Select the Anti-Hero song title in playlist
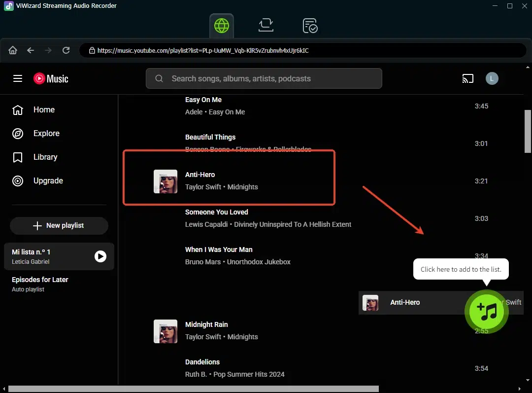Image resolution: width=532 pixels, height=393 pixels. [200, 175]
